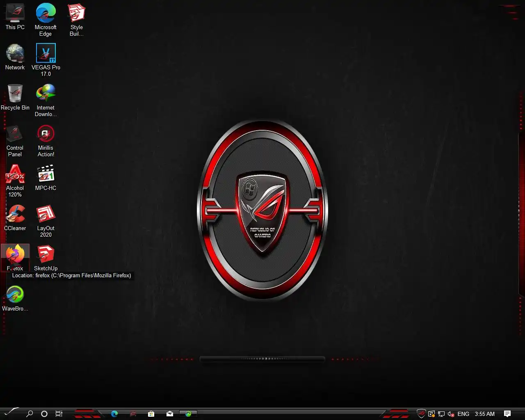Screen dimensions: 525x420
Task: Select the VEGAS Pro 17.0 shortcut
Action: (46, 60)
